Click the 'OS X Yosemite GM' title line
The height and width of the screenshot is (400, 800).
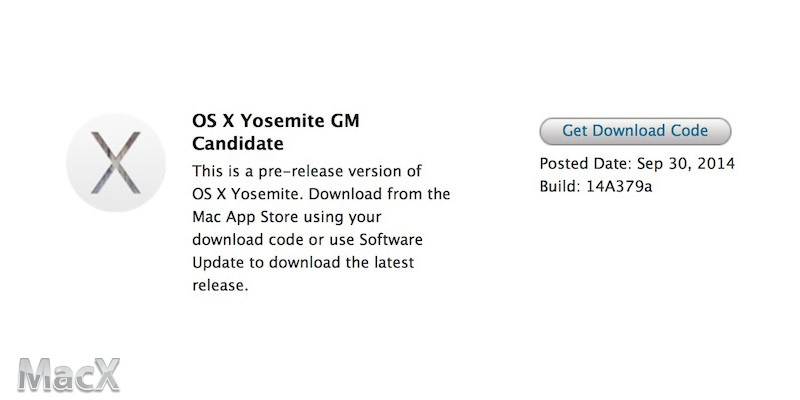276,121
